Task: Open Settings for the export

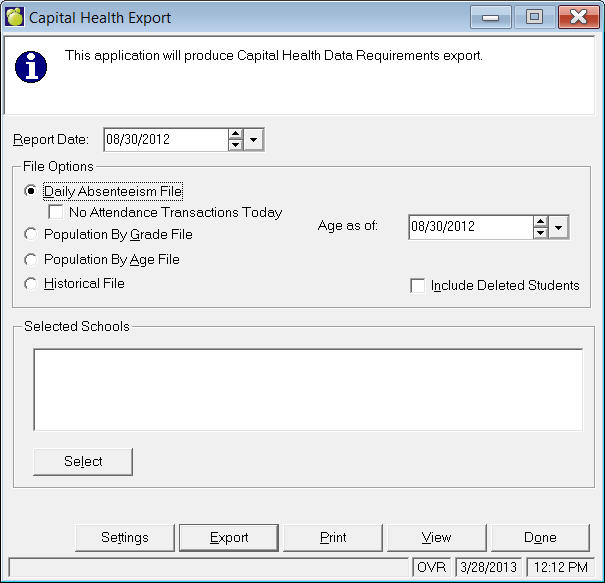Action: 125,538
